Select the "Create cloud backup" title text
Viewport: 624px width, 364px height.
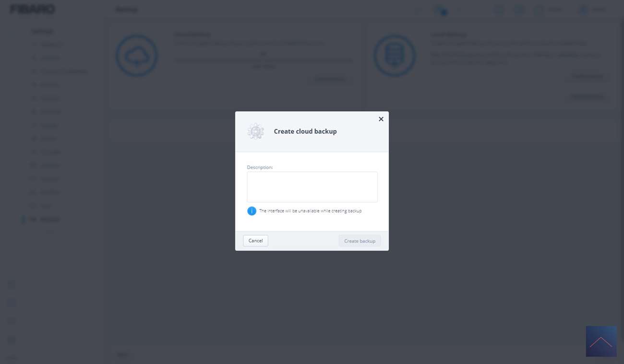(x=305, y=131)
